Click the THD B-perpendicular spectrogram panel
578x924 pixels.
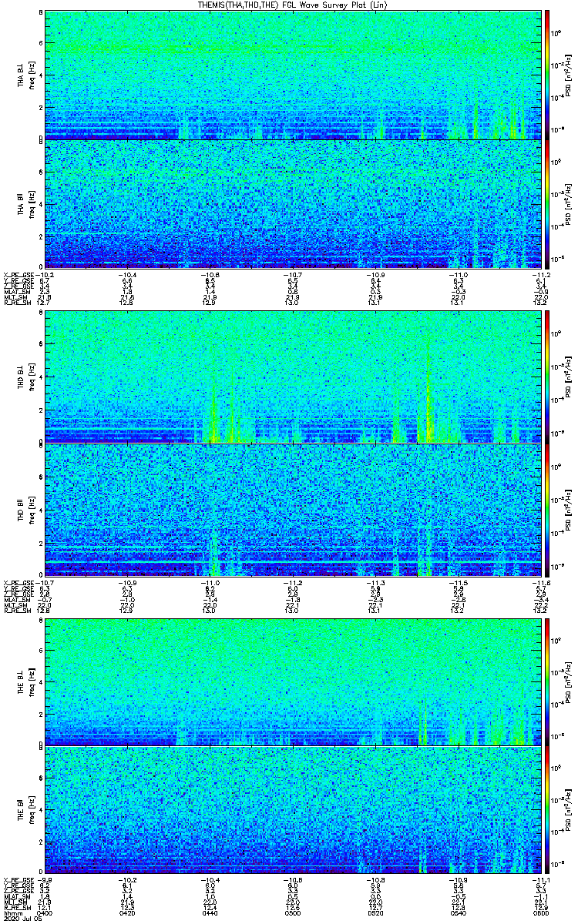pyautogui.click(x=294, y=377)
